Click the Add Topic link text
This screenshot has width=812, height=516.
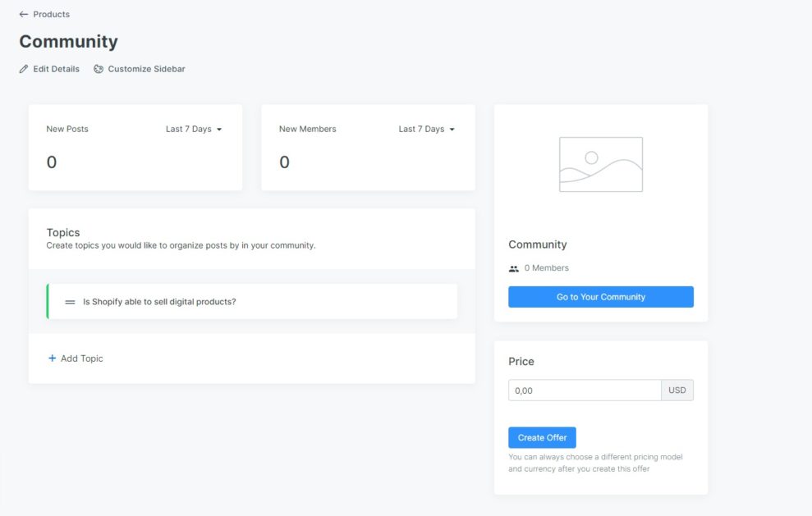[82, 358]
